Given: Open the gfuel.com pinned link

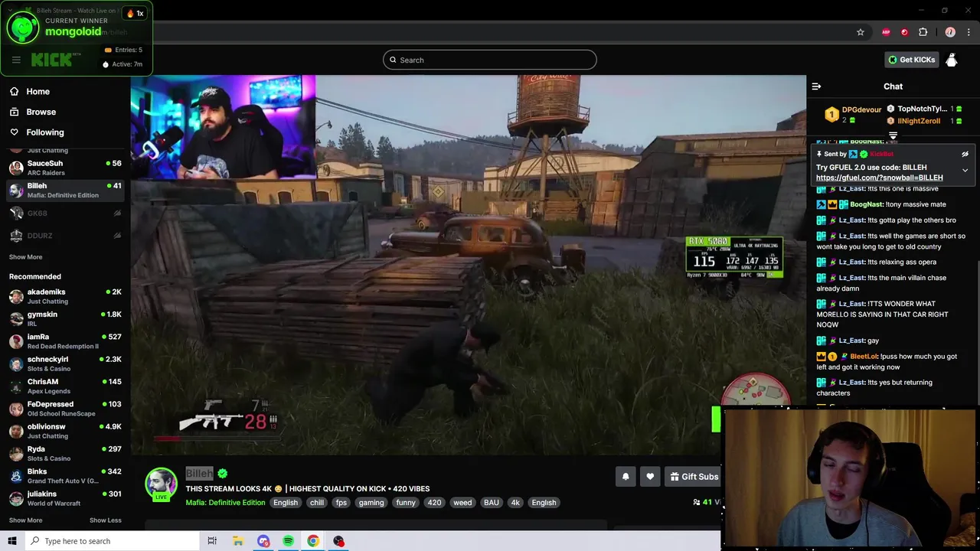Looking at the screenshot, I should 879,178.
